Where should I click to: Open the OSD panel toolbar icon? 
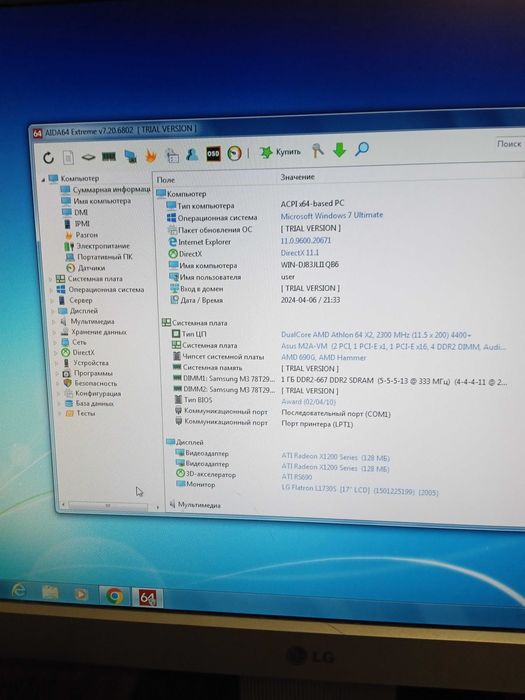[213, 154]
